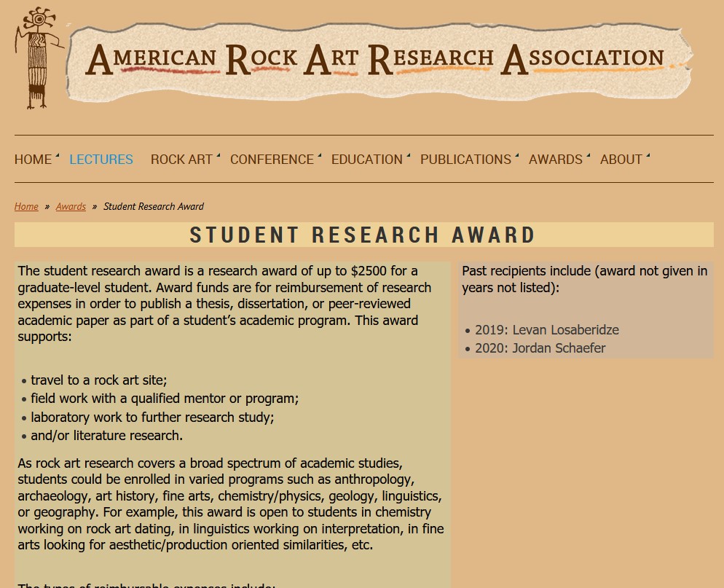Expand the ABOUT dropdown arrow
The width and height of the screenshot is (724, 588).
648,156
